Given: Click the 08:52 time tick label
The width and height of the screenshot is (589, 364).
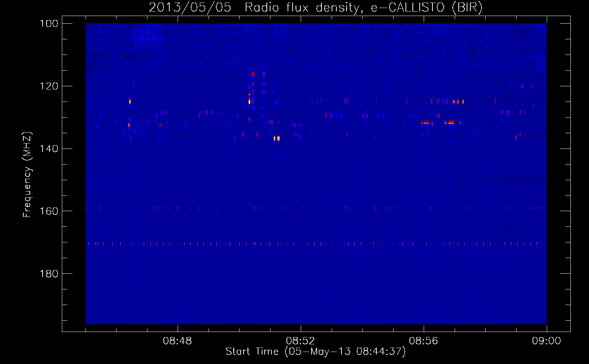Looking at the screenshot, I should pos(301,341).
